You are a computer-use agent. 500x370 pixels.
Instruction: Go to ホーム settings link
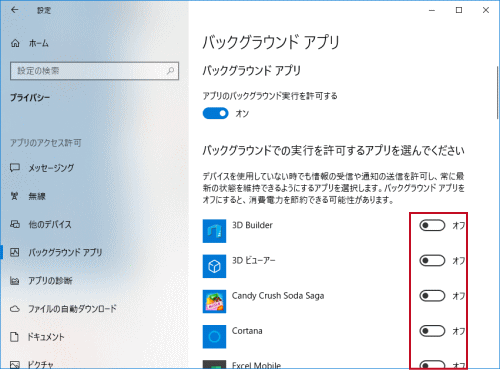[x=39, y=43]
